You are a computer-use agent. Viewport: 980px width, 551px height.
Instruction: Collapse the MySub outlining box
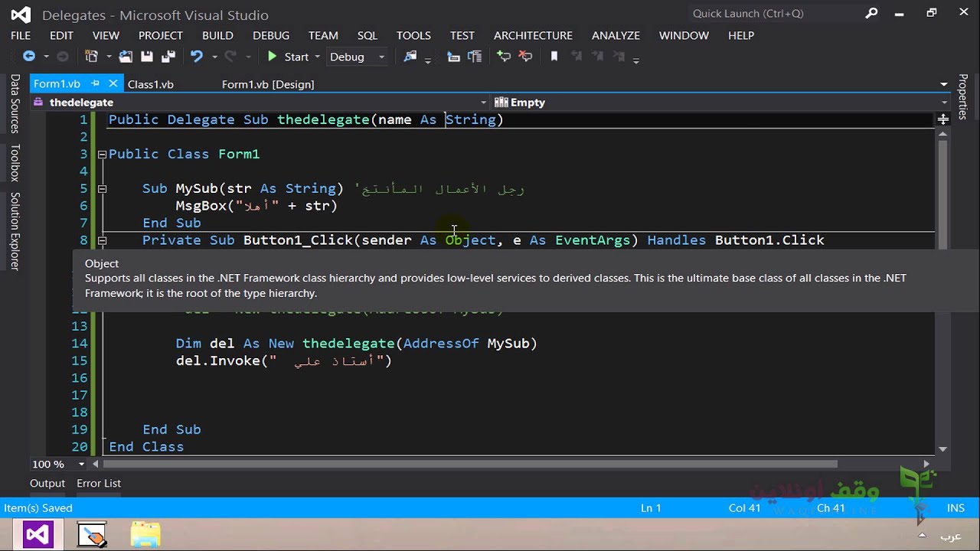102,188
